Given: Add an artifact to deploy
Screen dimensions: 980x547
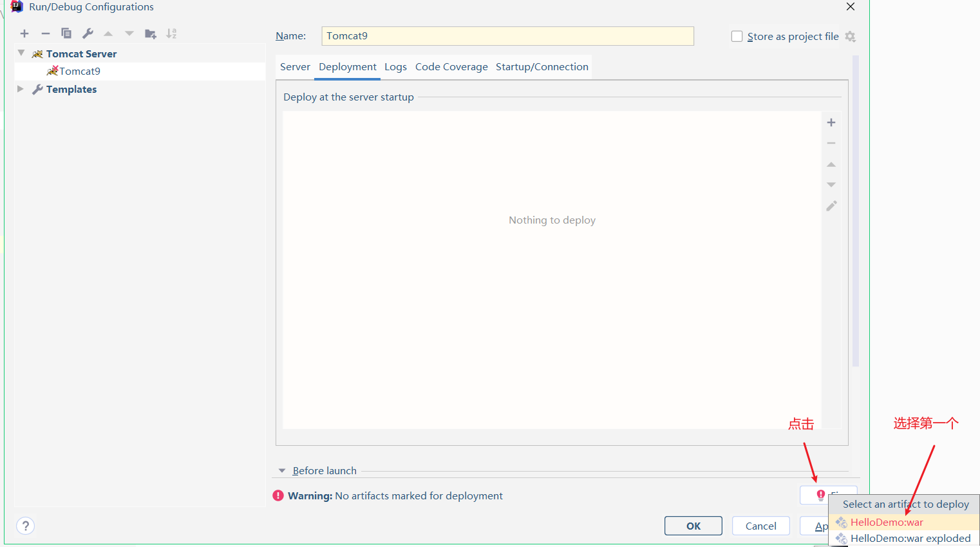Looking at the screenshot, I should [831, 122].
